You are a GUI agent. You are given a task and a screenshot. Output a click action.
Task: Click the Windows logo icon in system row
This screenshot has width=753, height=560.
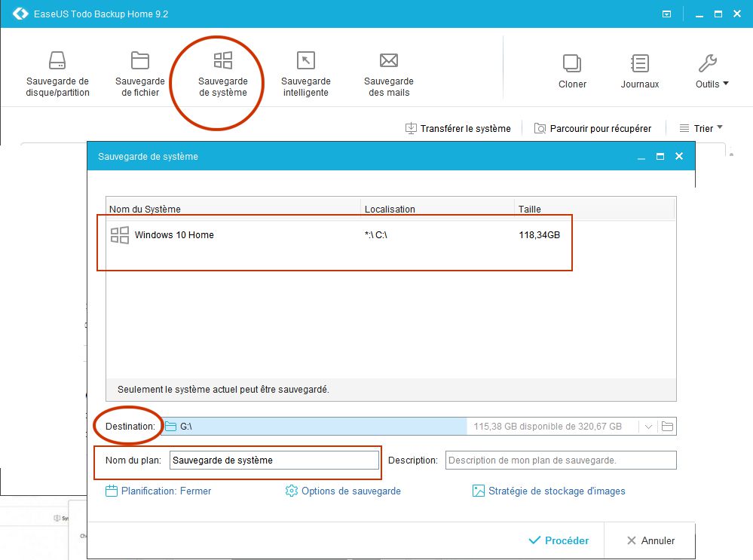click(x=120, y=235)
